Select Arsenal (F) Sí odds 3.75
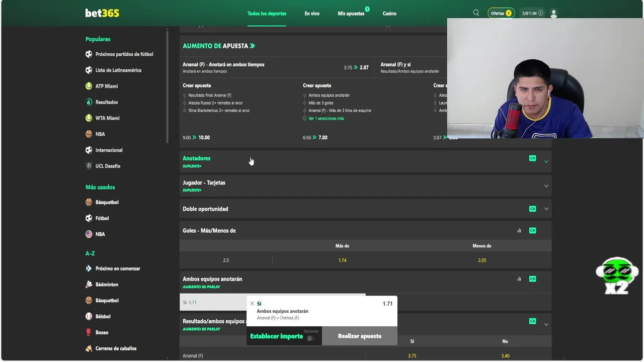 click(x=412, y=356)
